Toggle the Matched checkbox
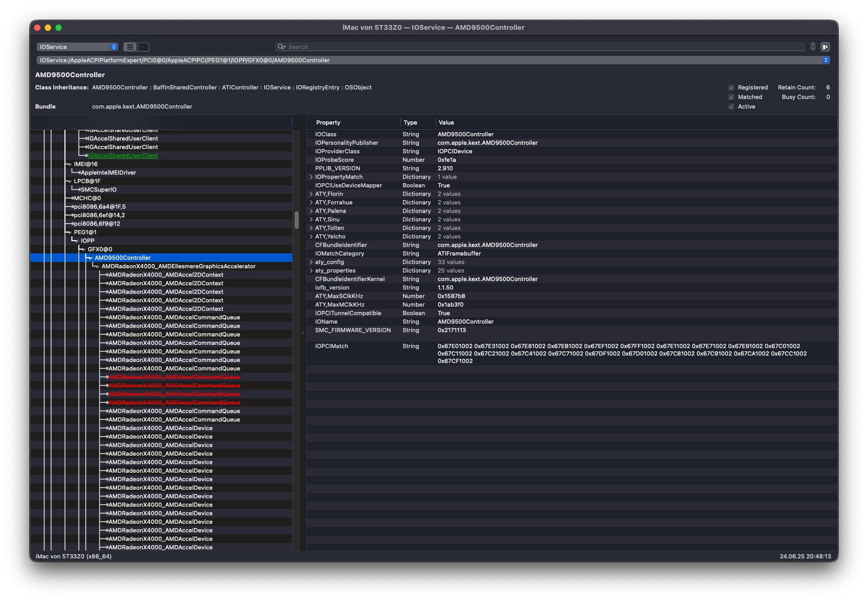The width and height of the screenshot is (868, 601). click(731, 97)
